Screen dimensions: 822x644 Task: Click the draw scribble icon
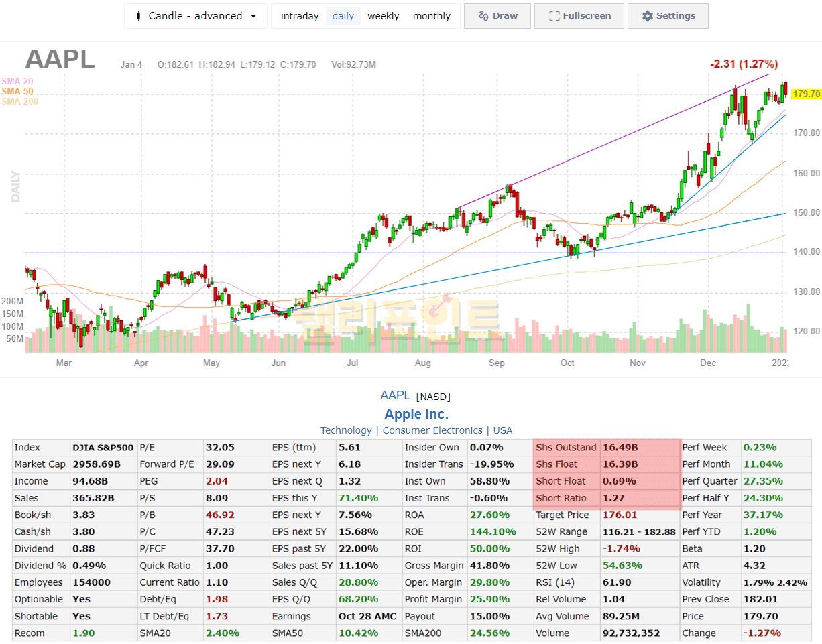click(x=483, y=16)
